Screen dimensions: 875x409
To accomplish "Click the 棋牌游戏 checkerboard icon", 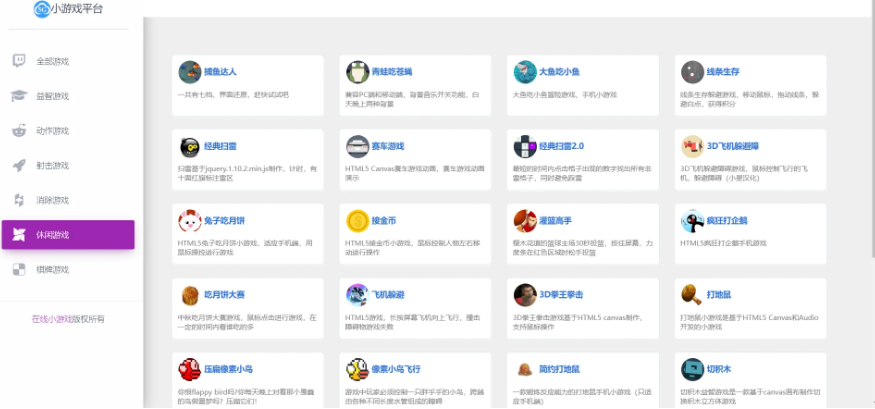I will tap(19, 270).
